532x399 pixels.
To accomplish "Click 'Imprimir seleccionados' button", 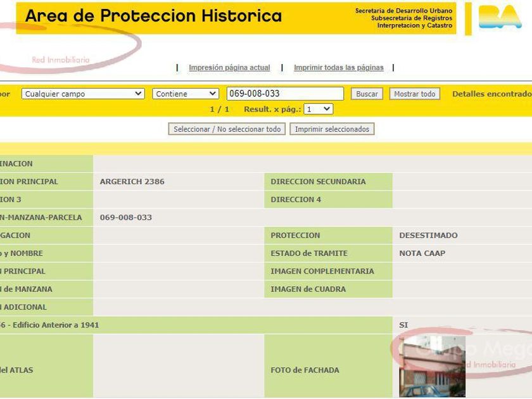I will [x=332, y=129].
